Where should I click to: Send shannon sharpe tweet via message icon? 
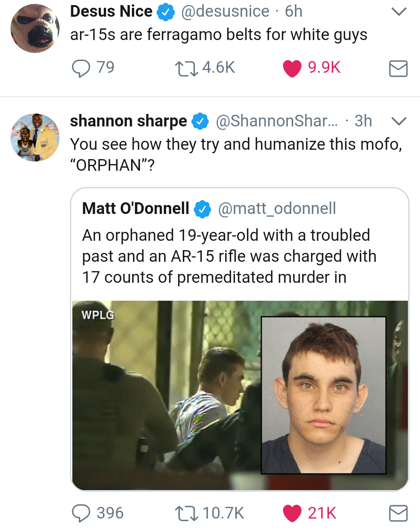pos(398,513)
